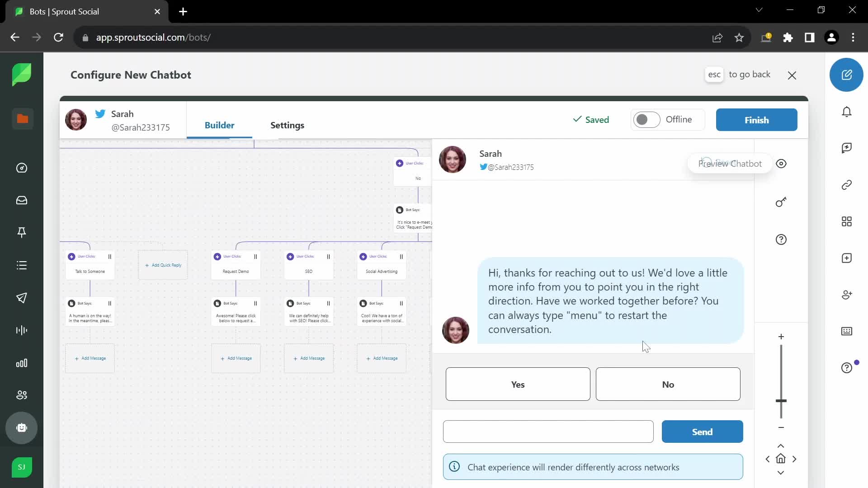The image size is (868, 488).
Task: Select the 'A human is on the way' bot message
Action: [90, 312]
